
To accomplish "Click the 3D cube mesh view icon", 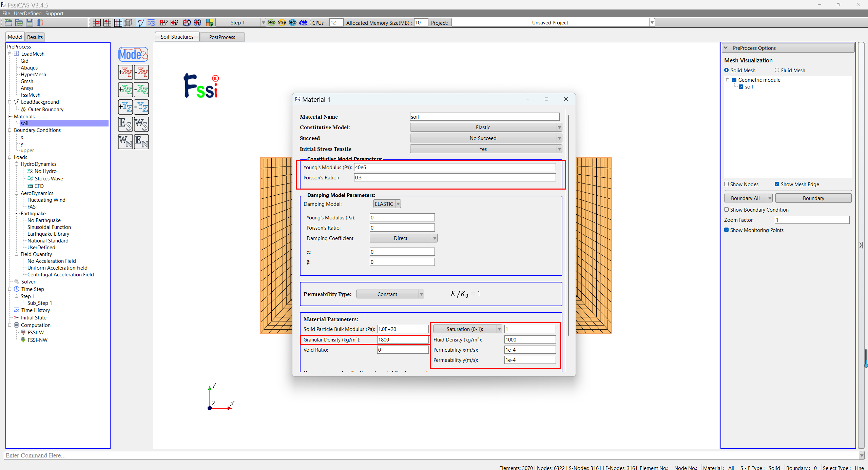I will tap(128, 23).
